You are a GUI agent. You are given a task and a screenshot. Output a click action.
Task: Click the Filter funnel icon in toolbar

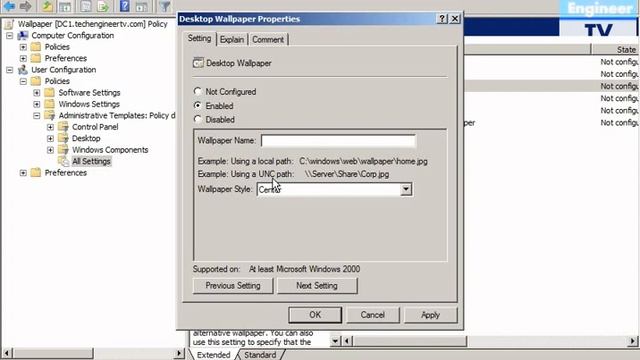[164, 6]
